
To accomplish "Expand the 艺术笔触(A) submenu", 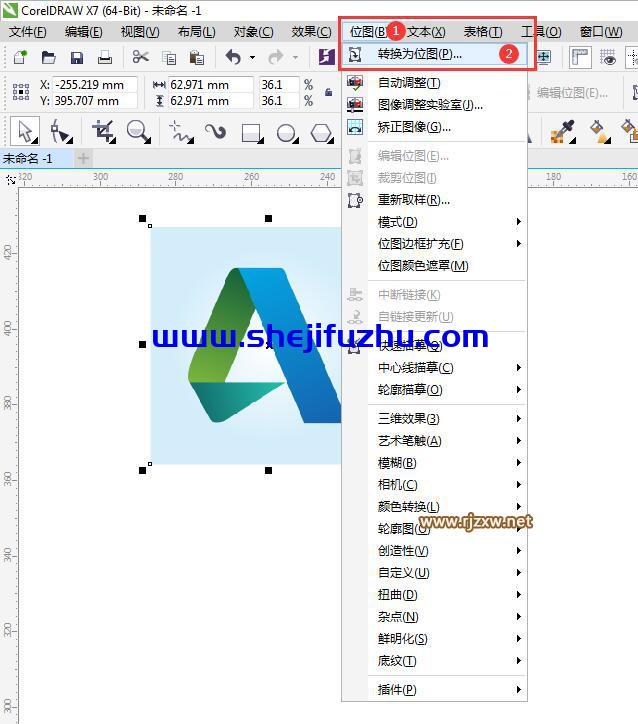I will [518, 440].
